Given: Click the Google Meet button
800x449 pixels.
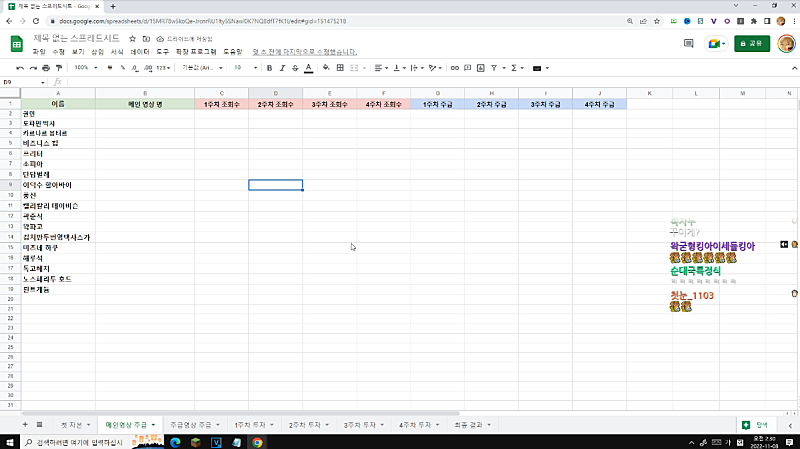Looking at the screenshot, I should (x=716, y=44).
